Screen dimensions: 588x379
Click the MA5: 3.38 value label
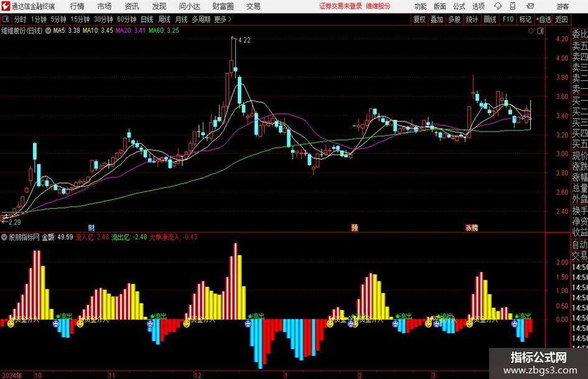67,30
